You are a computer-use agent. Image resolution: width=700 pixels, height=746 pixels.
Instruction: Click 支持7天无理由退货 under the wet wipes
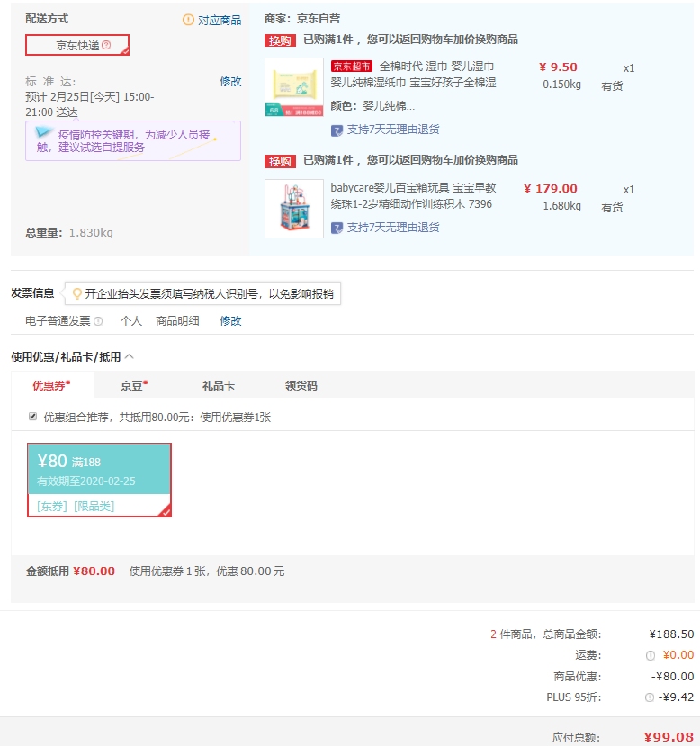pos(393,130)
